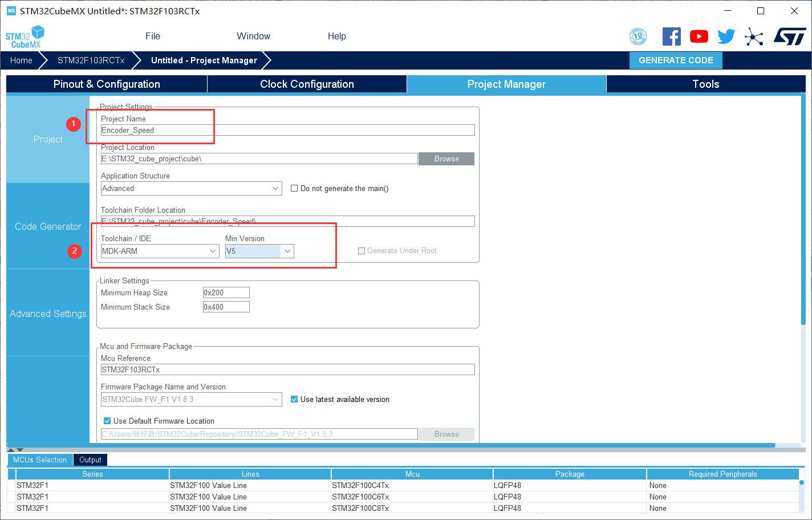Viewport: 812px width, 520px height.
Task: Click the Project Location input field
Action: coord(259,159)
